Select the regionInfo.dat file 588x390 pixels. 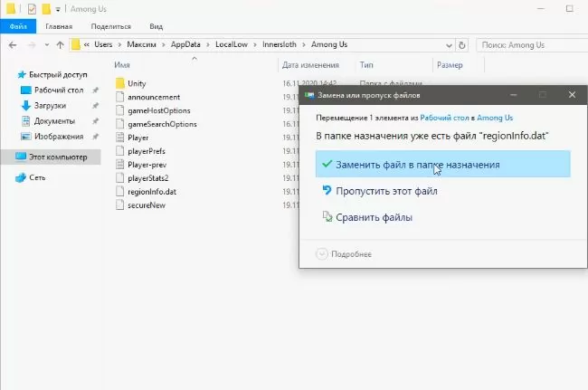tap(151, 192)
